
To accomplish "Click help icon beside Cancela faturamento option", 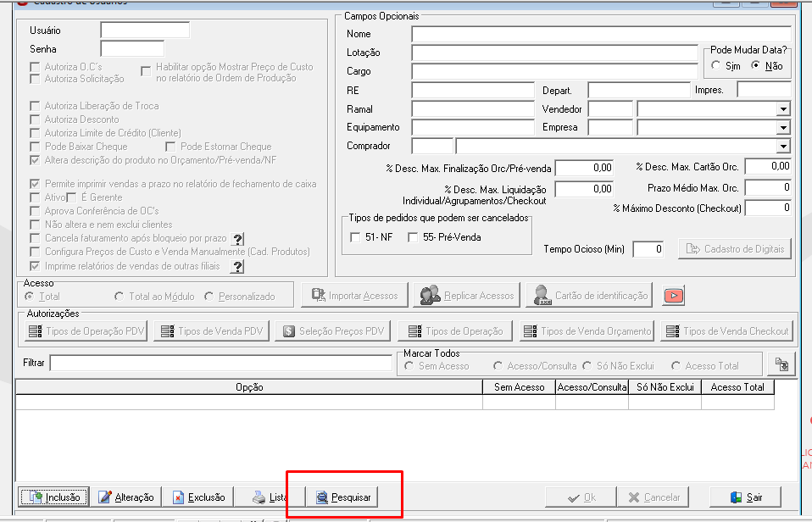I will tap(237, 239).
